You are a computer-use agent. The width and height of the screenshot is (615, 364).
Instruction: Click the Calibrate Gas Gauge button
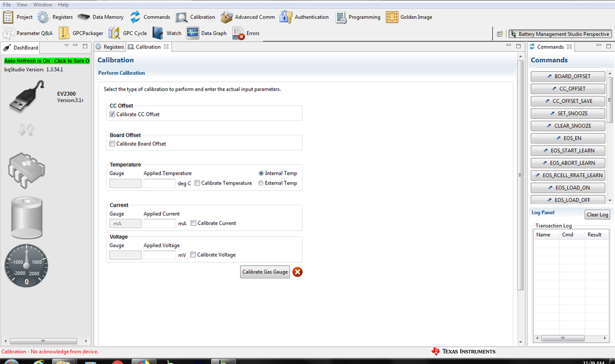click(265, 272)
